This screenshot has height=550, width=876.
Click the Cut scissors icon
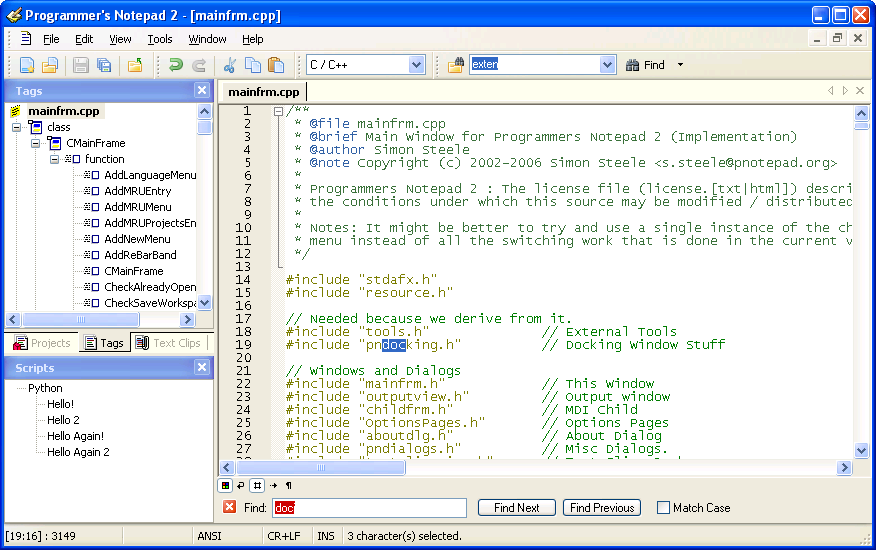230,65
